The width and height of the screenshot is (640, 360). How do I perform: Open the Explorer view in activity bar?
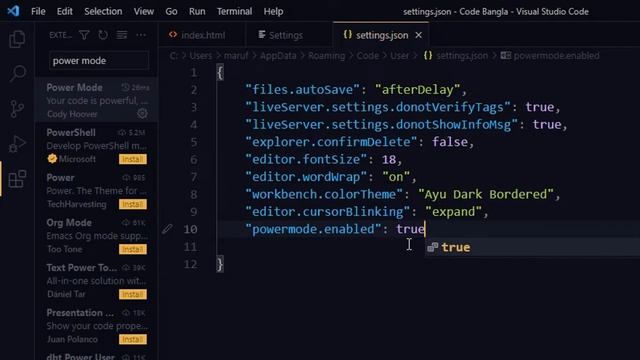coord(17,39)
